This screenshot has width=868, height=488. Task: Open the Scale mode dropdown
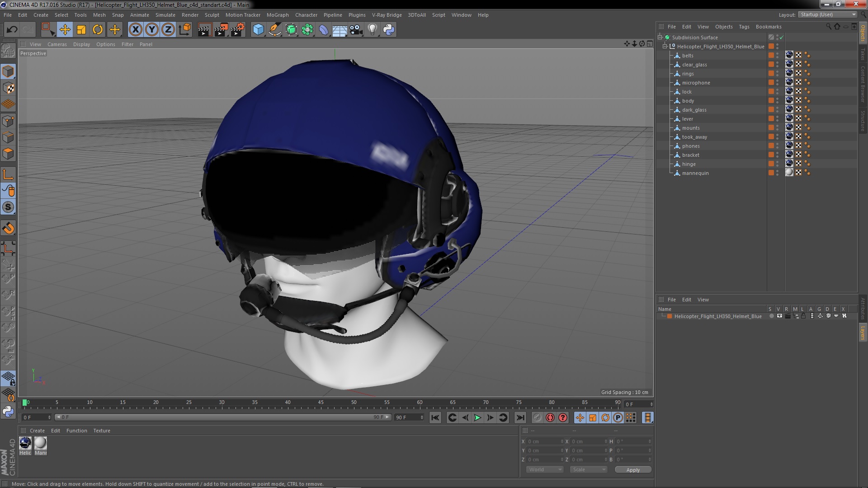[x=588, y=469]
